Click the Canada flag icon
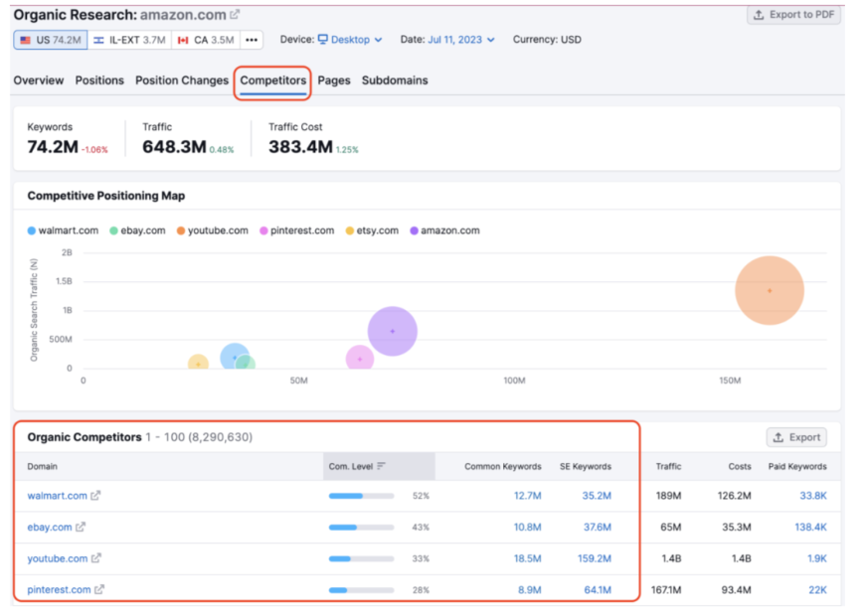Screen dimensions: 866x616 coord(183,40)
